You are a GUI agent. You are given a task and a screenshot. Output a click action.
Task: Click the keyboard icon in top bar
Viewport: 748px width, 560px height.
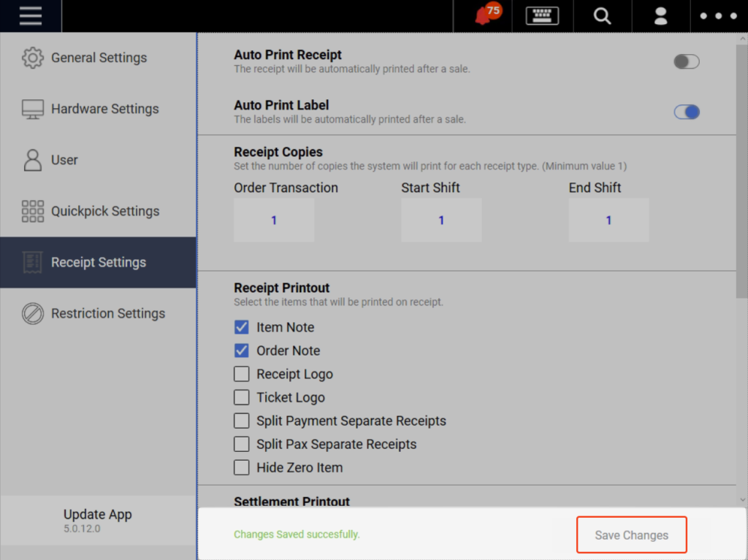(541, 16)
